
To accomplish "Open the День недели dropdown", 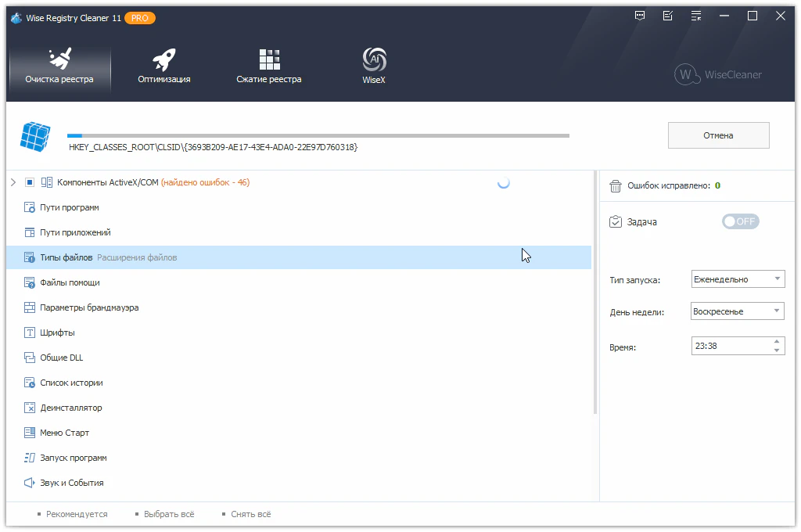I will pyautogui.click(x=738, y=311).
